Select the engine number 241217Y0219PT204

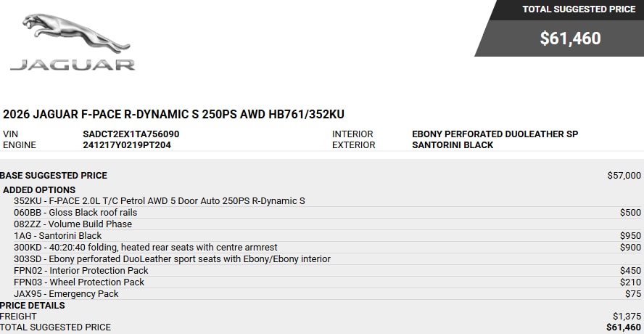point(127,145)
